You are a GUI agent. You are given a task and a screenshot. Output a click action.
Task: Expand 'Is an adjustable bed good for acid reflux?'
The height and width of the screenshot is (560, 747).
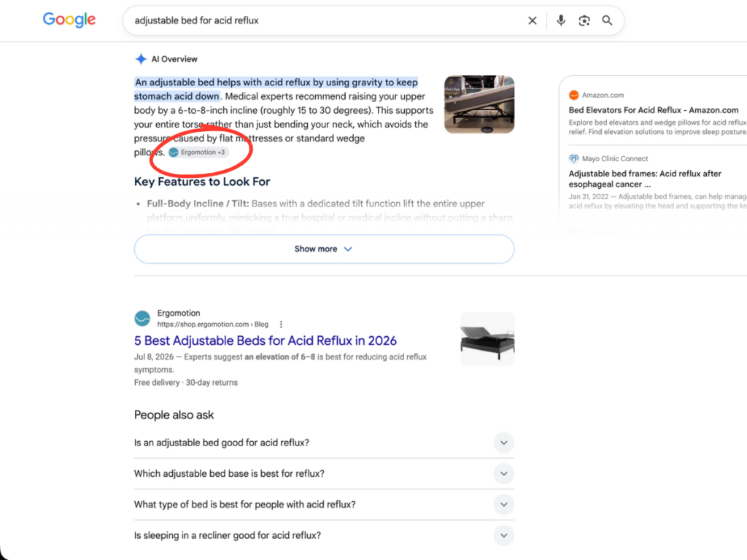point(324,443)
